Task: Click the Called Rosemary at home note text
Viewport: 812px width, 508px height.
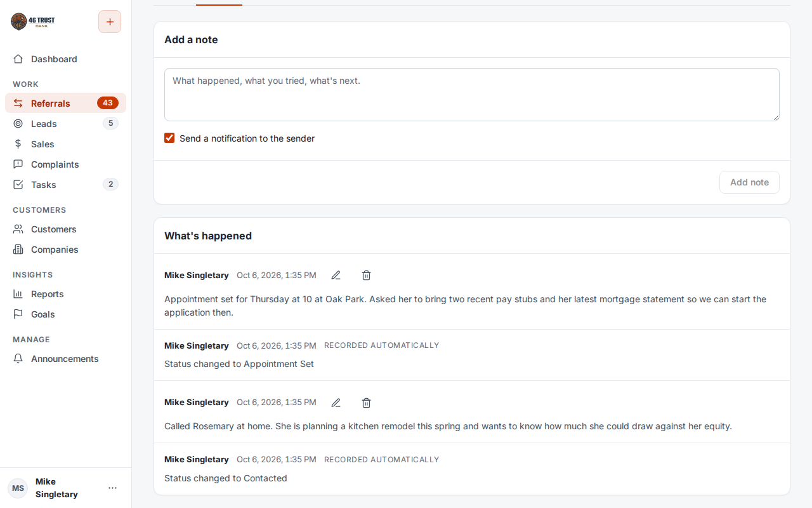Action: coord(448,426)
